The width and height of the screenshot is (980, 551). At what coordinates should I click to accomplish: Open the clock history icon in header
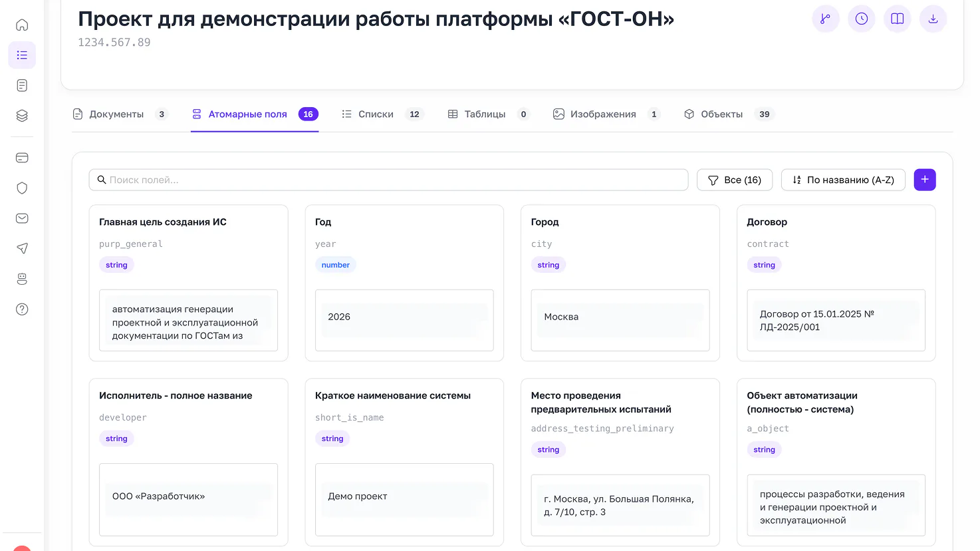point(861,19)
